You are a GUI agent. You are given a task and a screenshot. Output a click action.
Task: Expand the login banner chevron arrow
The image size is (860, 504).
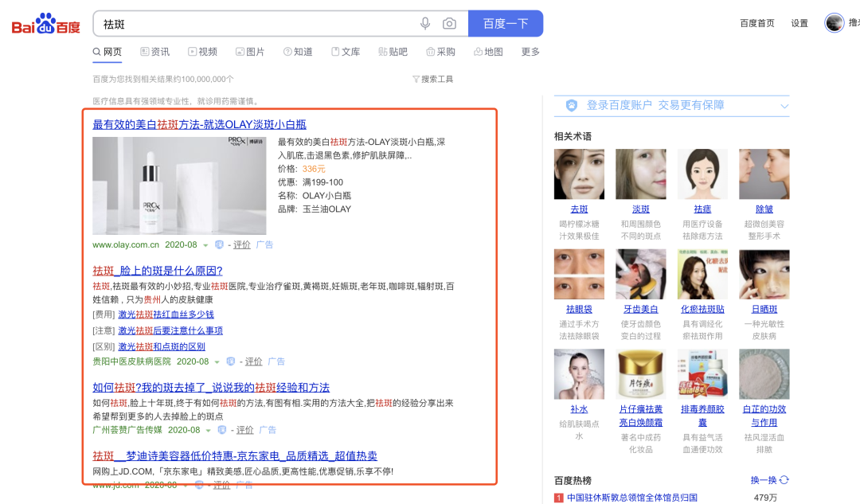(784, 106)
